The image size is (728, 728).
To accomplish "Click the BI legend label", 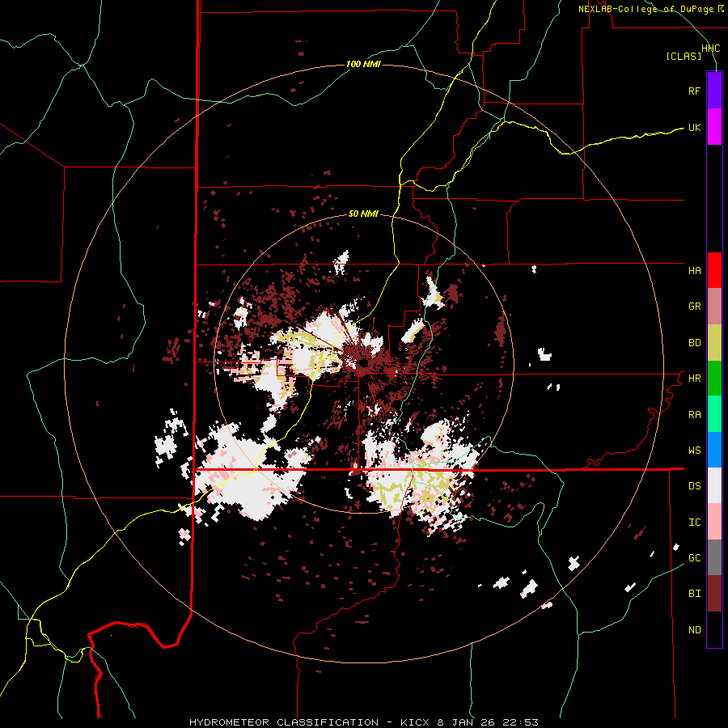I will point(694,594).
